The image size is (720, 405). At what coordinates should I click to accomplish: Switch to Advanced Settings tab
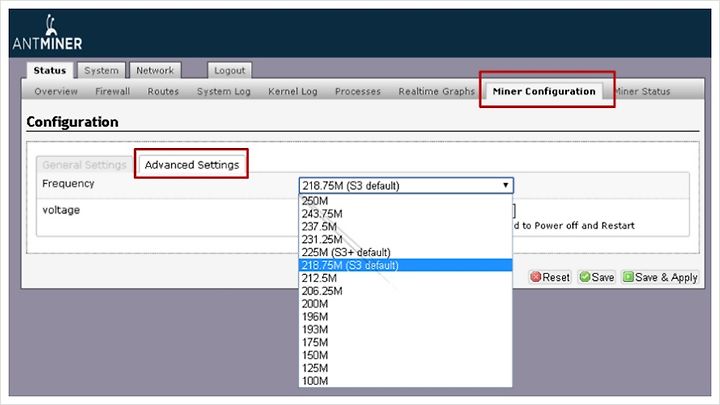pyautogui.click(x=191, y=165)
